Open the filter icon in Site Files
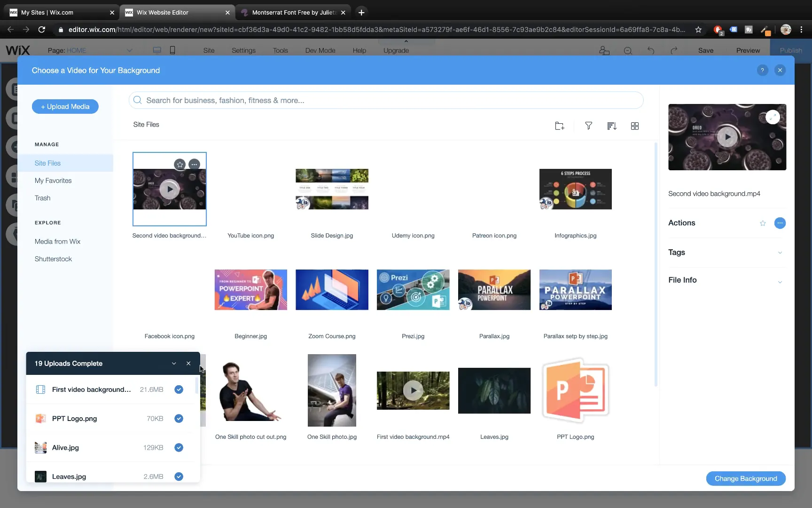This screenshot has width=812, height=508. click(x=588, y=126)
